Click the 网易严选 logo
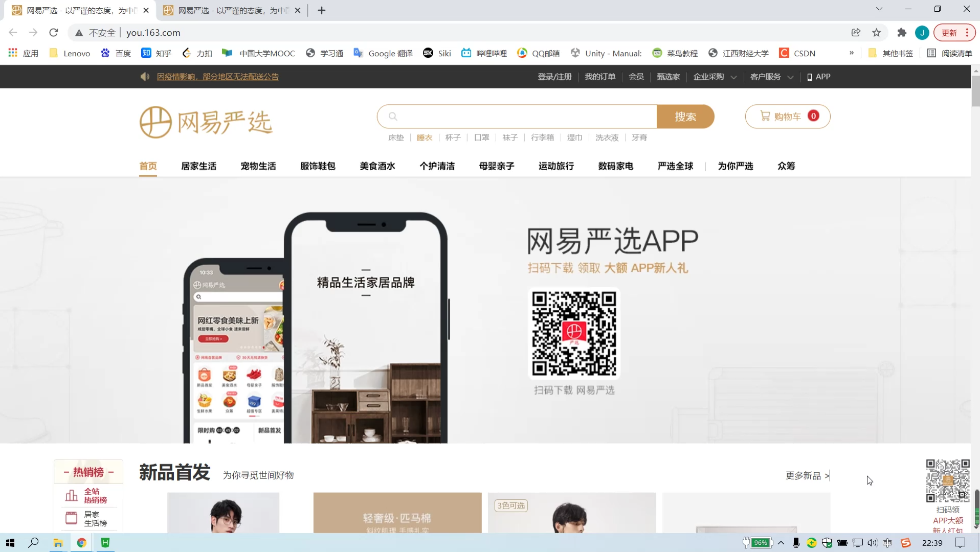 click(x=206, y=122)
